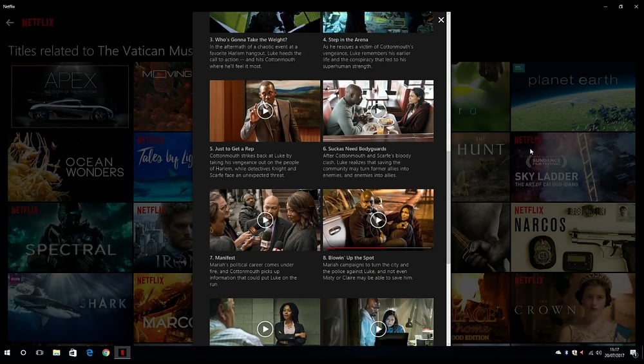Open the Action Center notifications icon
Screen dimensions: 644x364
point(634,353)
